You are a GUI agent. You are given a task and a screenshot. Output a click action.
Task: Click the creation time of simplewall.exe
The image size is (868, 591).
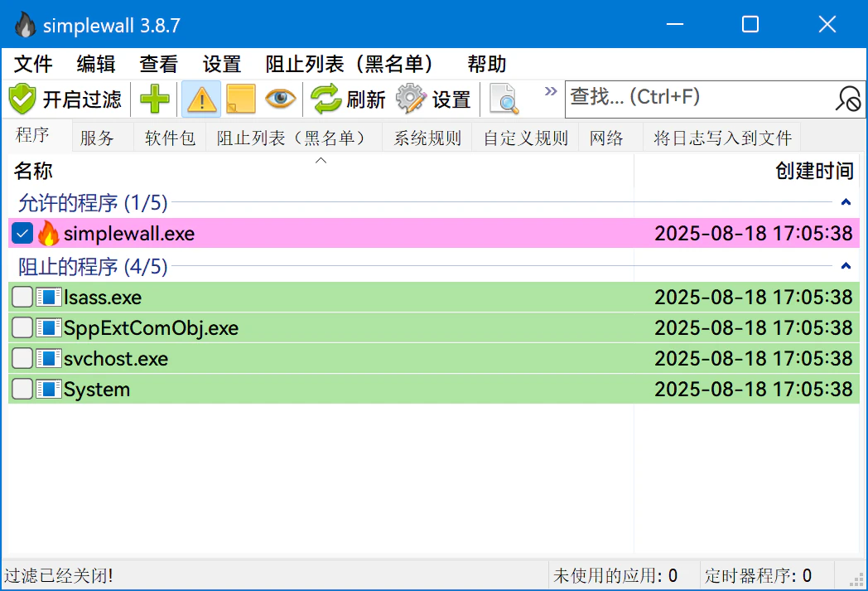tap(754, 233)
